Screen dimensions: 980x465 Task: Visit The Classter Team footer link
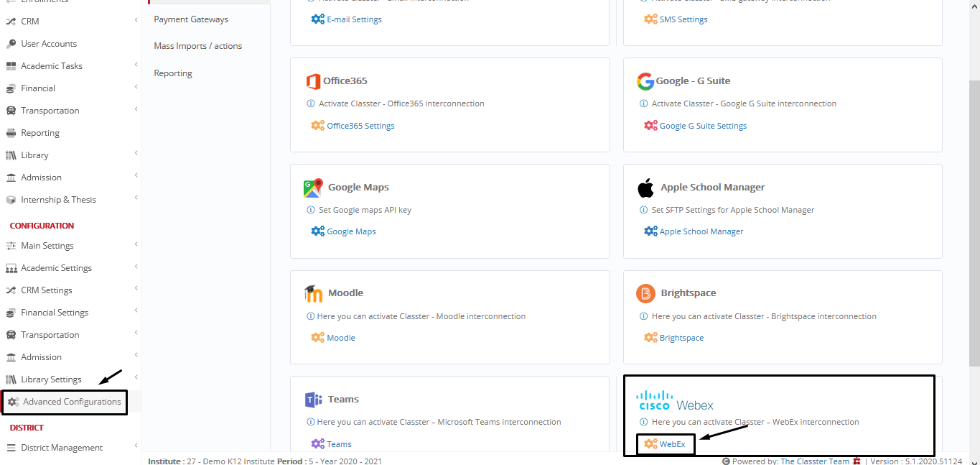[815, 461]
